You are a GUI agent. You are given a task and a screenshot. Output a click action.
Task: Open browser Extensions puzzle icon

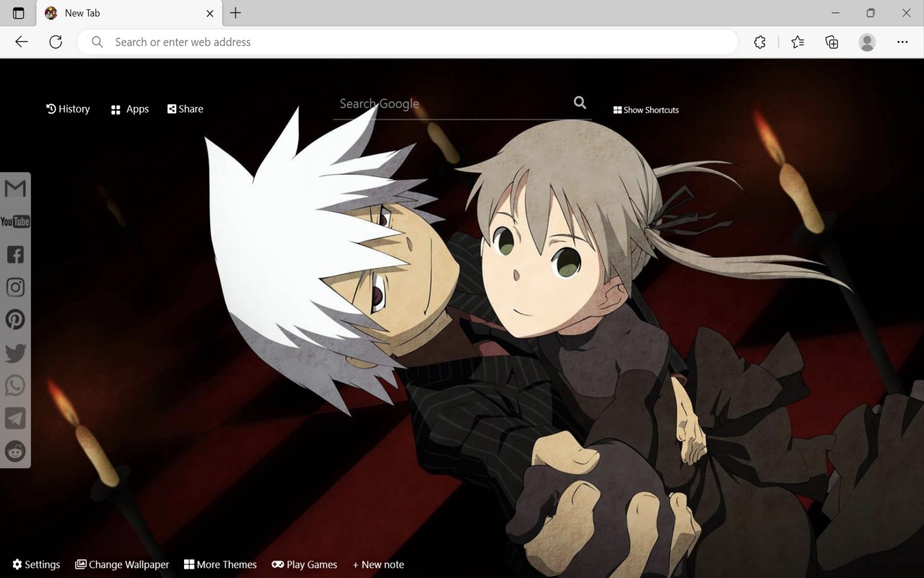(x=759, y=42)
